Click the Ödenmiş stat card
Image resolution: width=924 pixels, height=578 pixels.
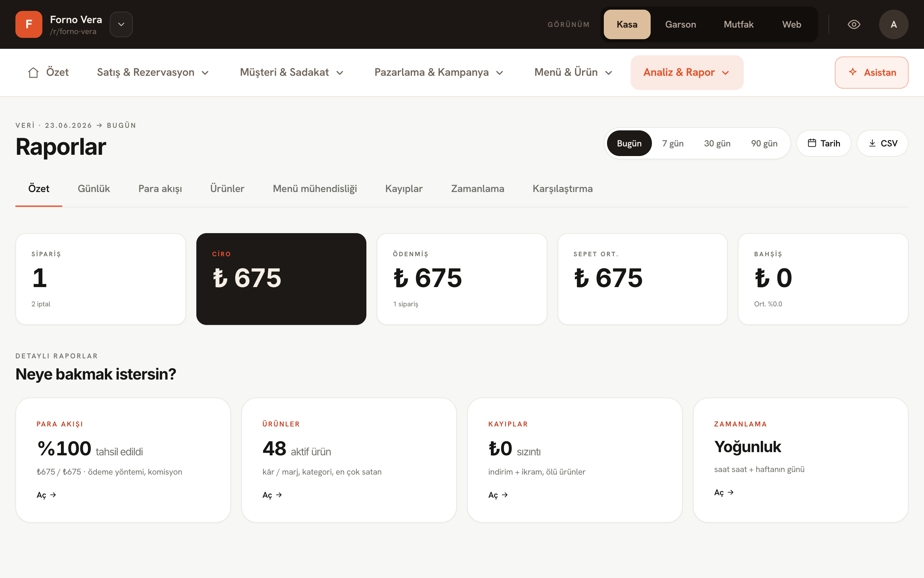pos(462,279)
